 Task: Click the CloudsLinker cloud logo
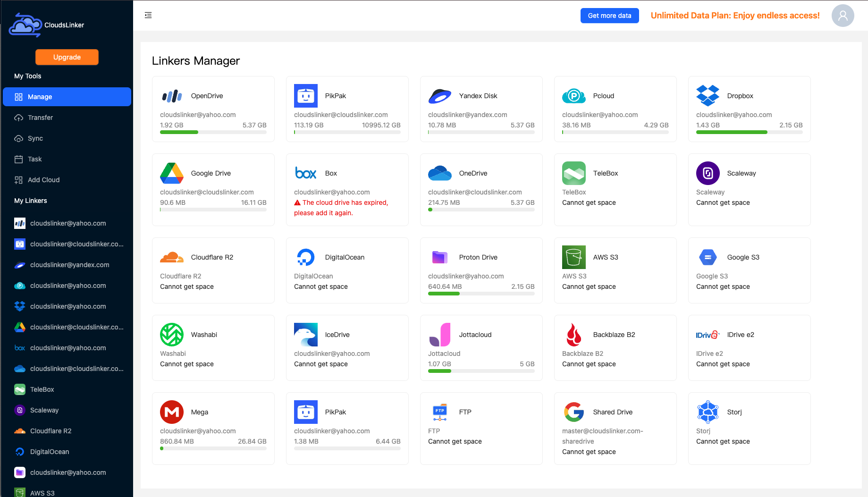[26, 25]
